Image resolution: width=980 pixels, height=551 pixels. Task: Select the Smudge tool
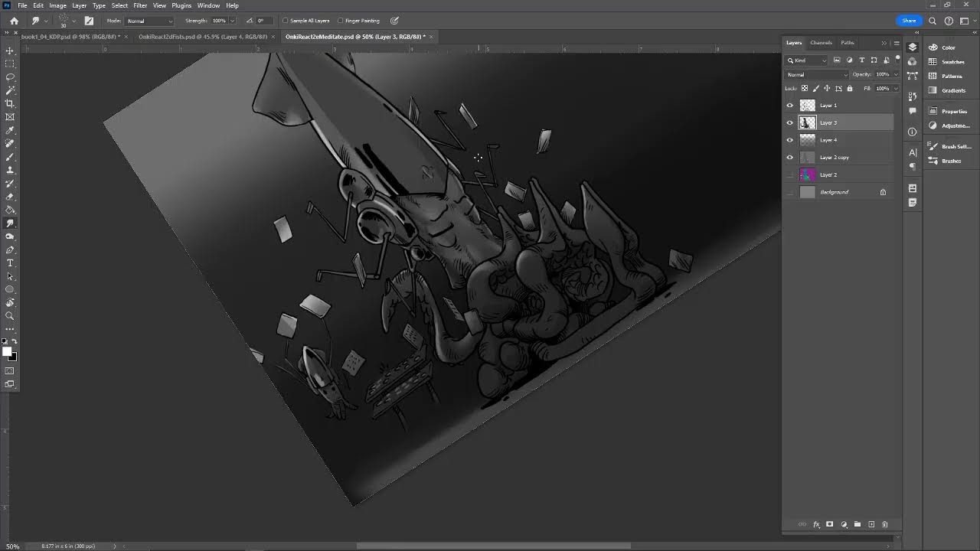[x=10, y=223]
